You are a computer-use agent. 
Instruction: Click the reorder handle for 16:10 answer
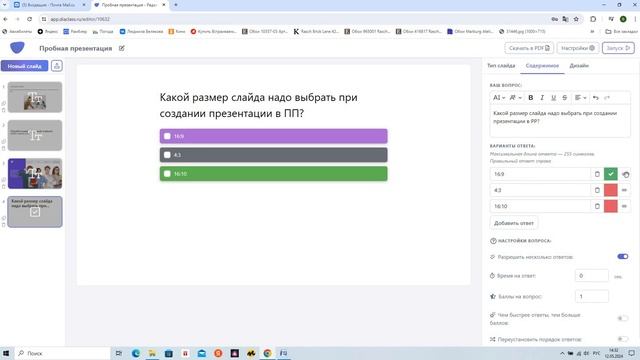tap(624, 206)
